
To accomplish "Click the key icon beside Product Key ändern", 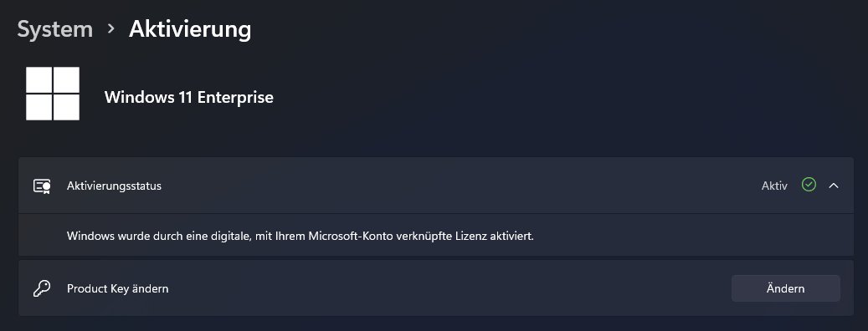I will click(42, 288).
